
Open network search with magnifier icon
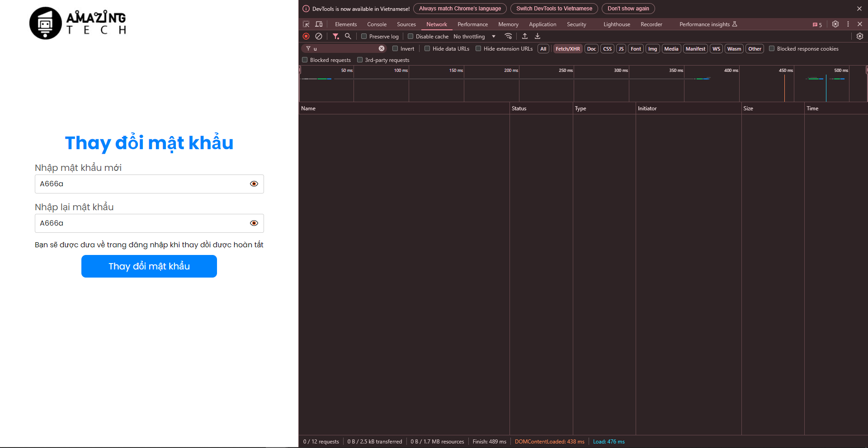[348, 36]
